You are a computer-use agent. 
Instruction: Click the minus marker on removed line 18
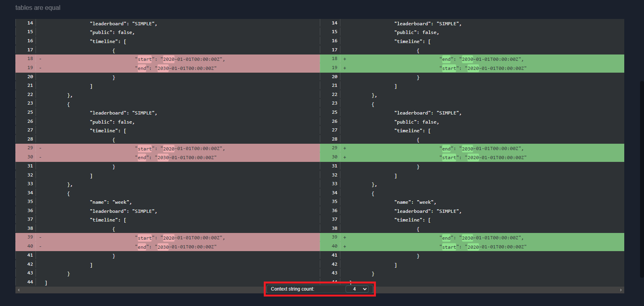tap(40, 59)
